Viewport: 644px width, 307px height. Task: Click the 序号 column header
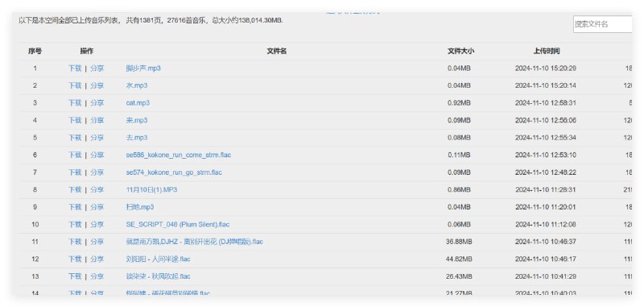click(35, 51)
